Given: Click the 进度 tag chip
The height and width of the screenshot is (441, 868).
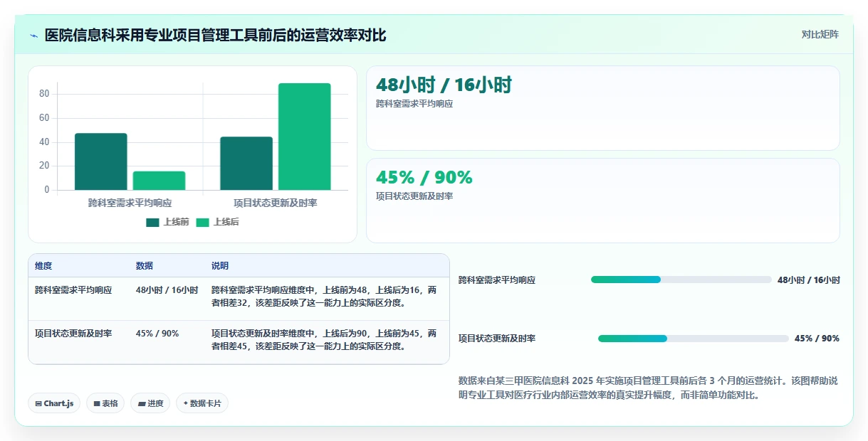Looking at the screenshot, I should point(150,403).
